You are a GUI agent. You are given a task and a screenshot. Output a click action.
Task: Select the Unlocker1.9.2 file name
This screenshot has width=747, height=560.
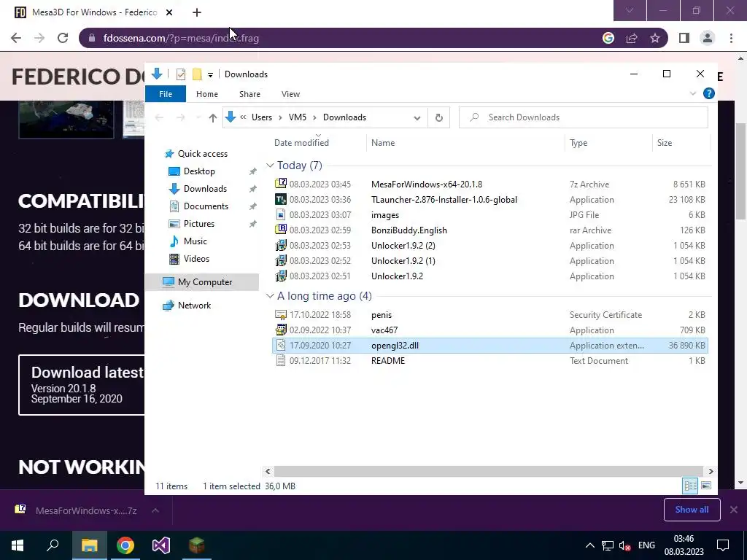[397, 276]
